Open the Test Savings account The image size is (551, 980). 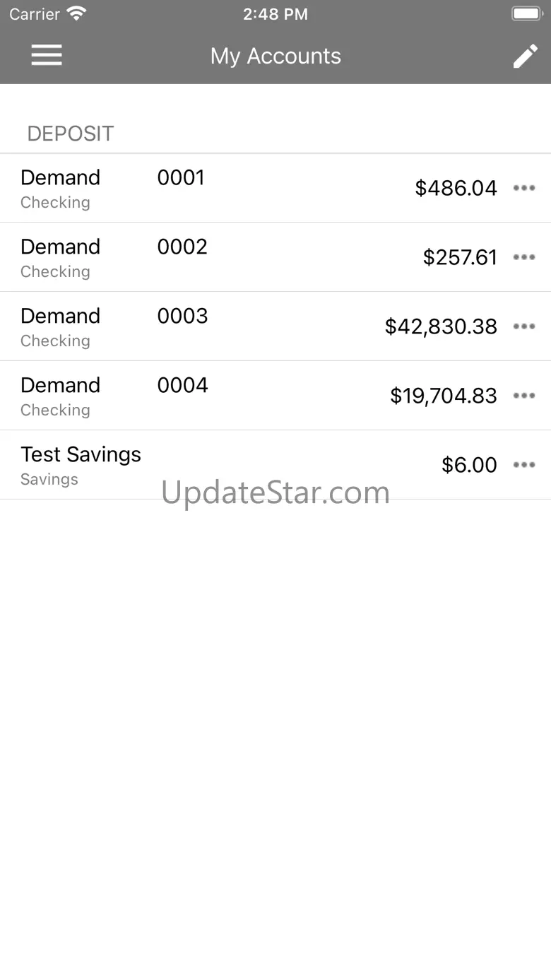81,465
